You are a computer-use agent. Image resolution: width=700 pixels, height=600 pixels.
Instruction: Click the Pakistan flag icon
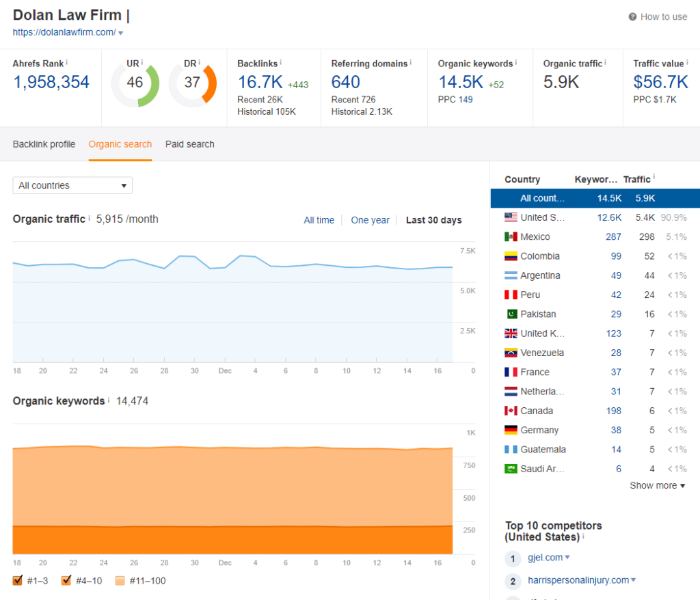tap(511, 314)
